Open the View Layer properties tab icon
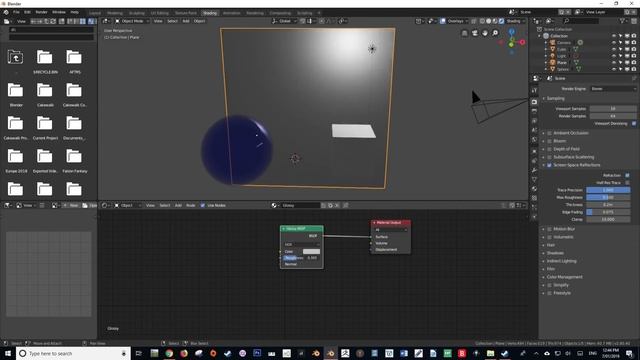The height and width of the screenshot is (360, 640). point(534,121)
